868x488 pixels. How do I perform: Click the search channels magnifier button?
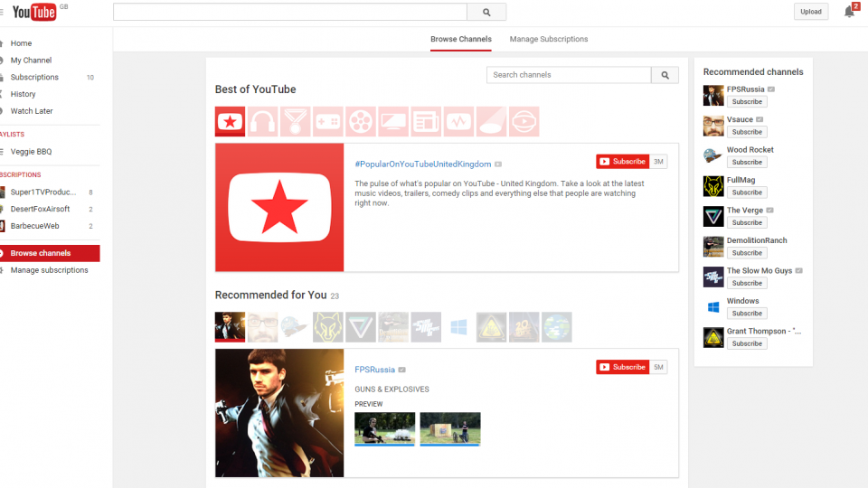(665, 75)
